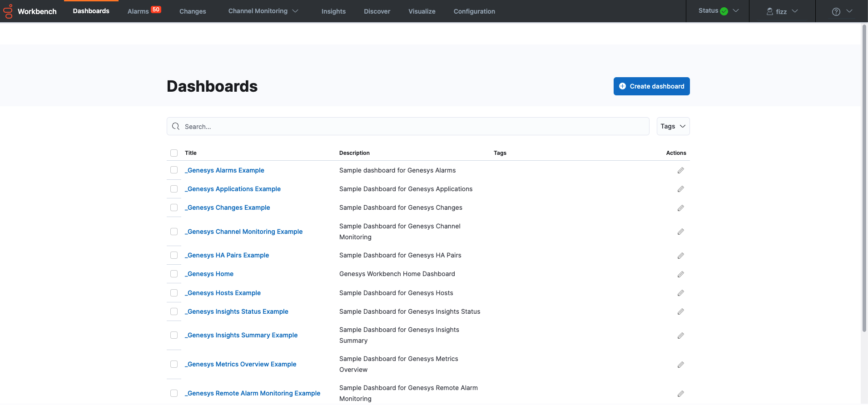This screenshot has height=415, width=868.
Task: Click the help question mark icon
Action: [x=836, y=12]
